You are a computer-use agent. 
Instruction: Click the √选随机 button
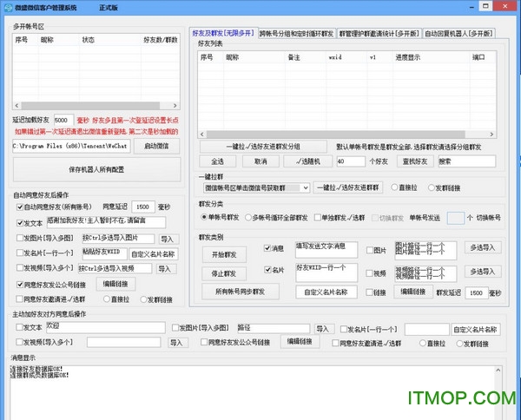pyautogui.click(x=307, y=161)
